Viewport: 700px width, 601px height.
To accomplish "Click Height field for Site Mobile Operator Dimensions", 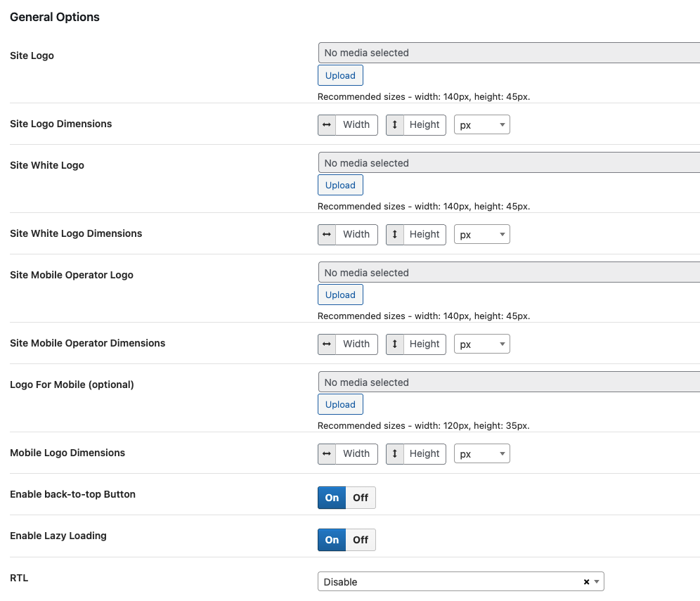I will (424, 344).
